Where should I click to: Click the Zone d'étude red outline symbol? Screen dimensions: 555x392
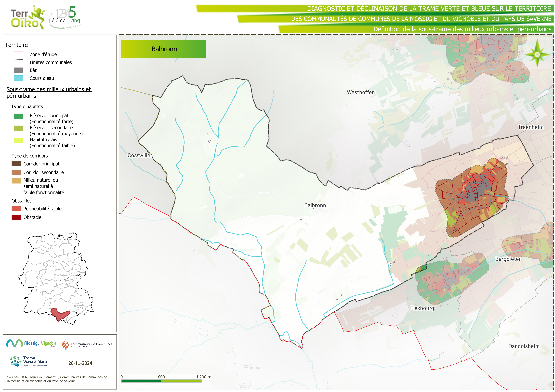click(x=18, y=54)
